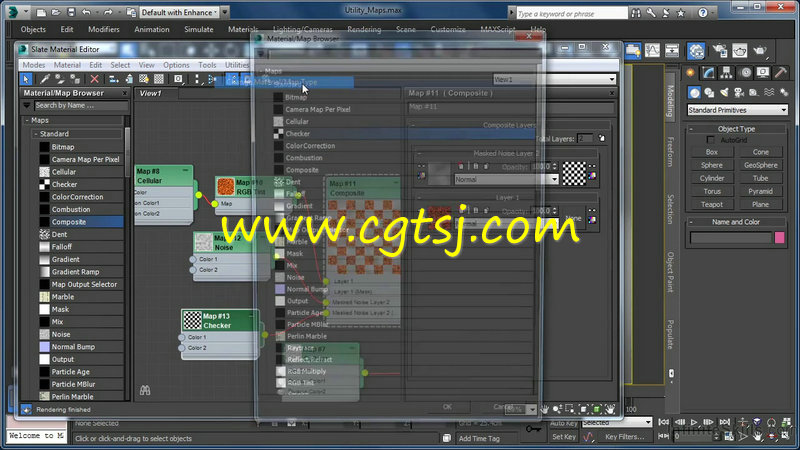Viewport: 800px width, 450px height.
Task: Click the red X Delete Selected icon
Action: pyautogui.click(x=94, y=79)
